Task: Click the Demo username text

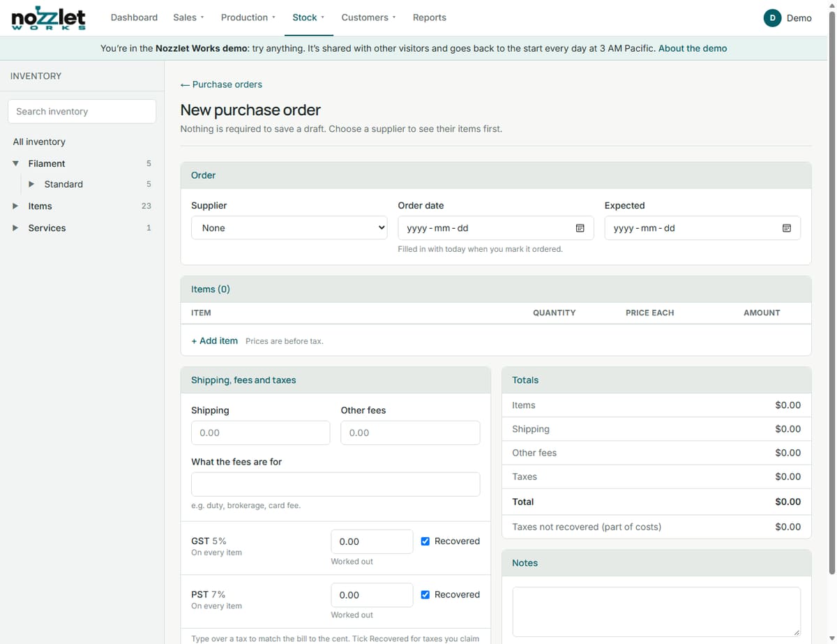Action: (x=799, y=18)
